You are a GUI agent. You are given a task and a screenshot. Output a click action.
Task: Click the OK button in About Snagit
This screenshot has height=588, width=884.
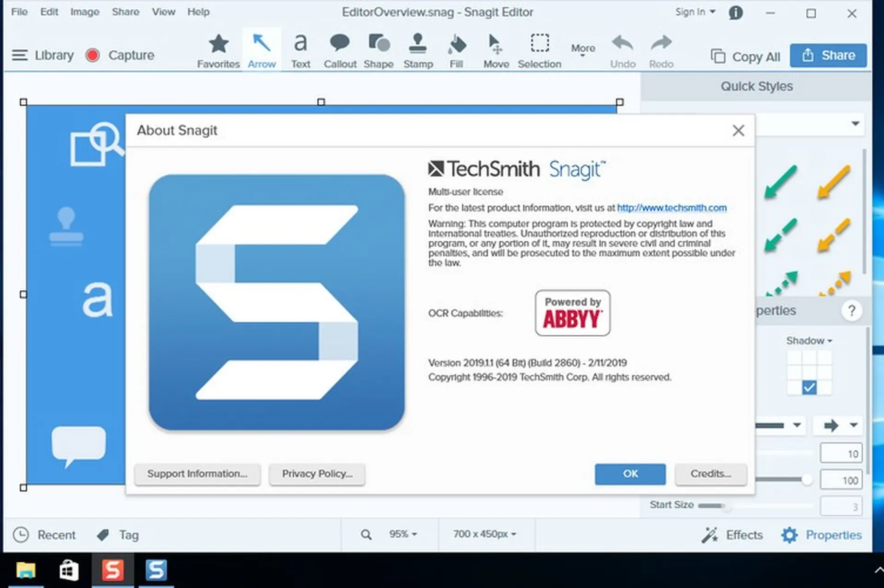(x=630, y=474)
